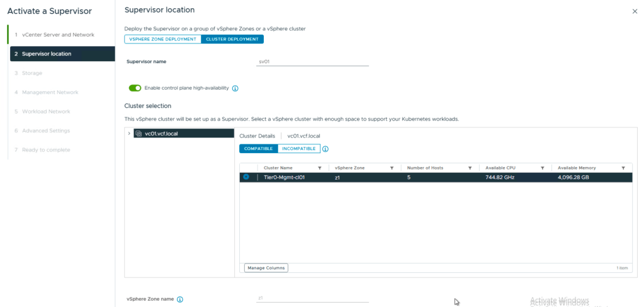Open Available CPU column filter
This screenshot has width=644, height=307.
(x=542, y=168)
